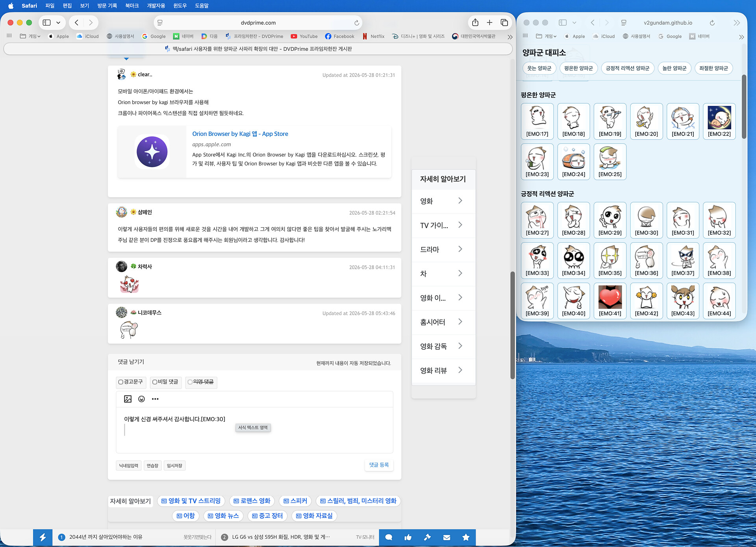This screenshot has width=756, height=547.
Task: Click the emoticon page vertical scrollbar
Action: [x=744, y=106]
